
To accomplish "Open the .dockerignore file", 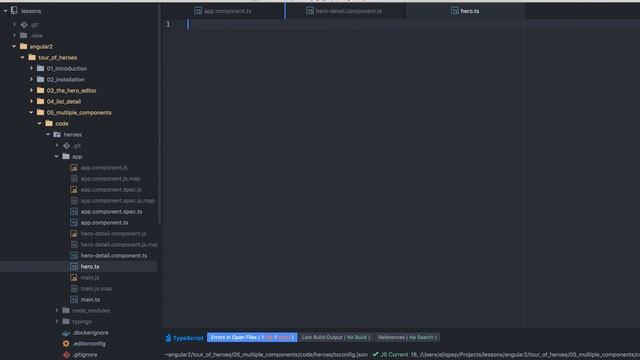I will 91,333.
